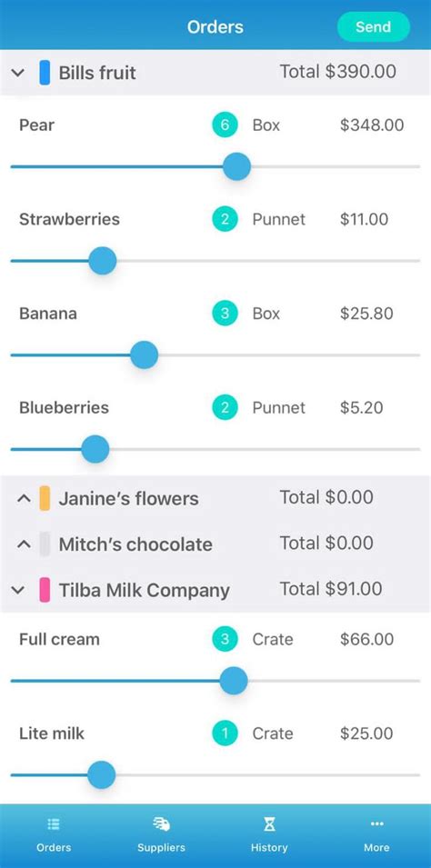Image resolution: width=431 pixels, height=868 pixels.
Task: Click the Strawberries slider handle
Action: [x=103, y=261]
